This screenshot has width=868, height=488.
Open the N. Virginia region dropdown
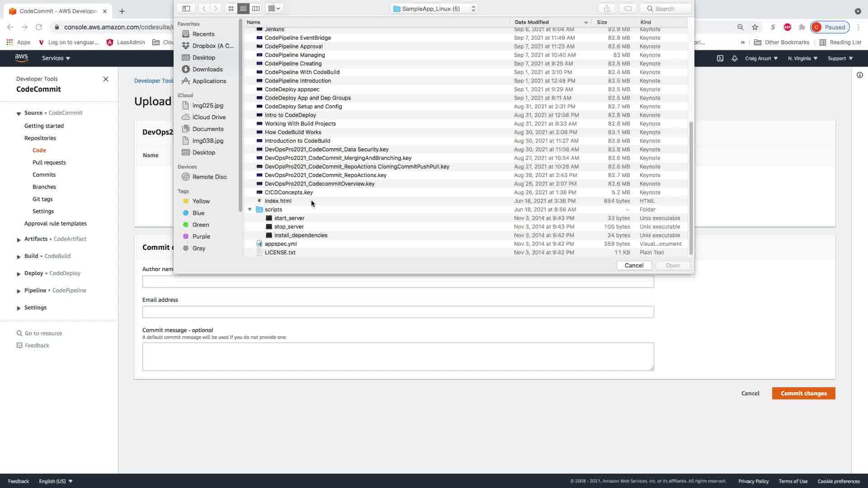tap(802, 58)
